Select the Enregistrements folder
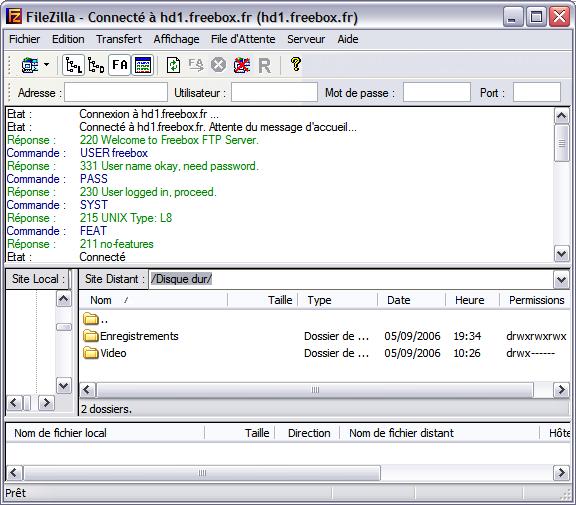The image size is (576, 505). 131,336
